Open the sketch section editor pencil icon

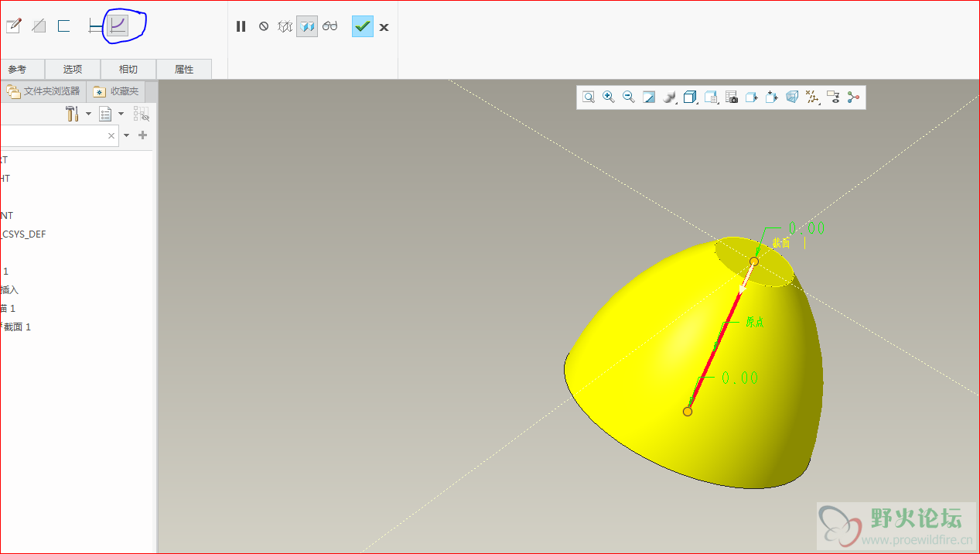pyautogui.click(x=13, y=26)
